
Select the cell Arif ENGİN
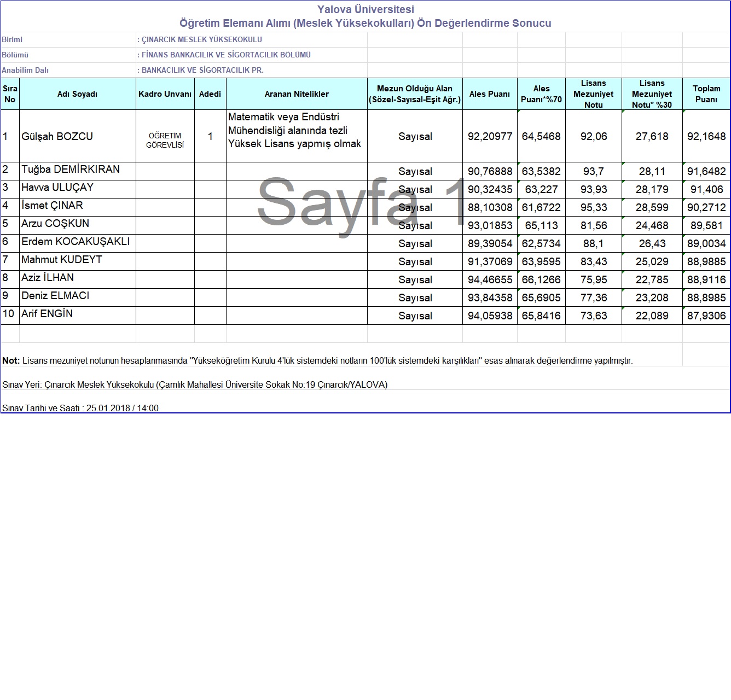(78, 316)
